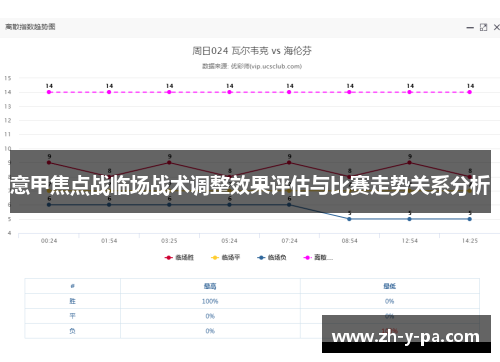Minimize the 离散指数趋势图 window
The height and width of the screenshot is (362, 500).
click(x=470, y=28)
